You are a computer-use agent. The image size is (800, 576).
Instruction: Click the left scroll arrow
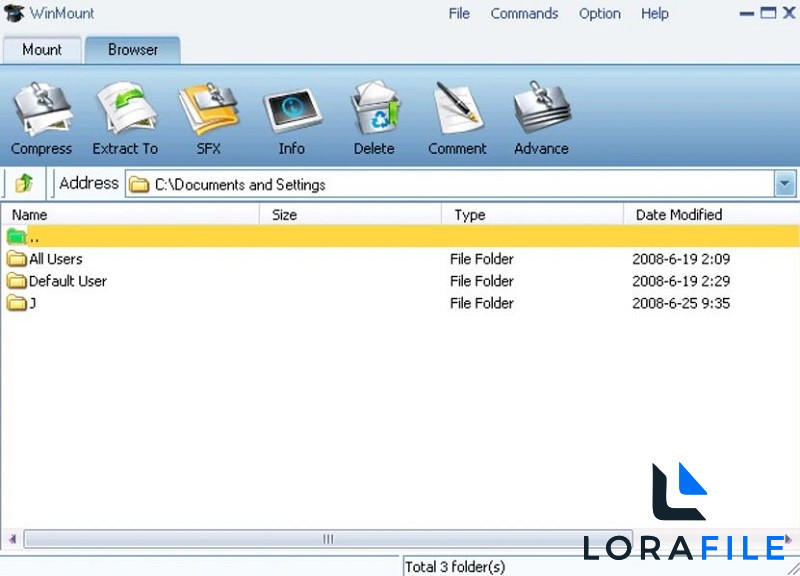[x=13, y=539]
